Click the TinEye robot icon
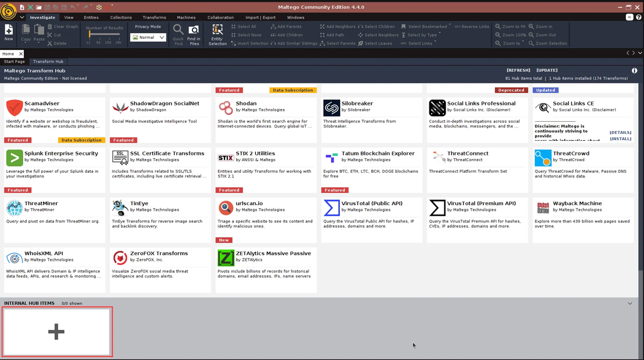644x360 pixels. 120,208
